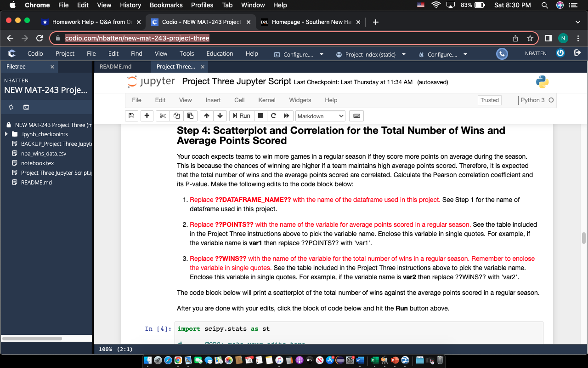
Task: Click the Jupyter logo
Action: click(x=151, y=82)
